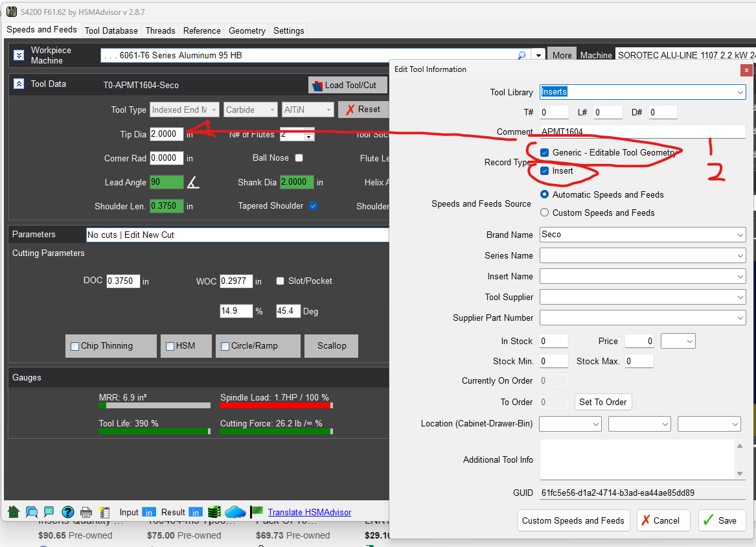Expand the Tool Library dropdown
The image size is (756, 547).
click(740, 93)
